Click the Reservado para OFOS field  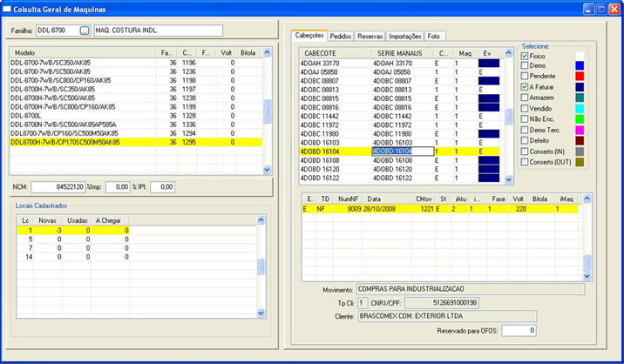click(519, 331)
